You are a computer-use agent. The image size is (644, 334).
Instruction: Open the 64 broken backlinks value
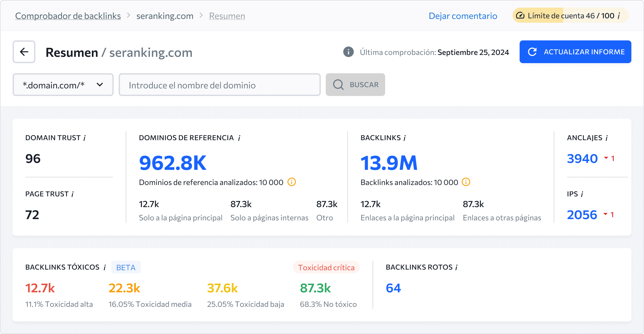coord(393,288)
